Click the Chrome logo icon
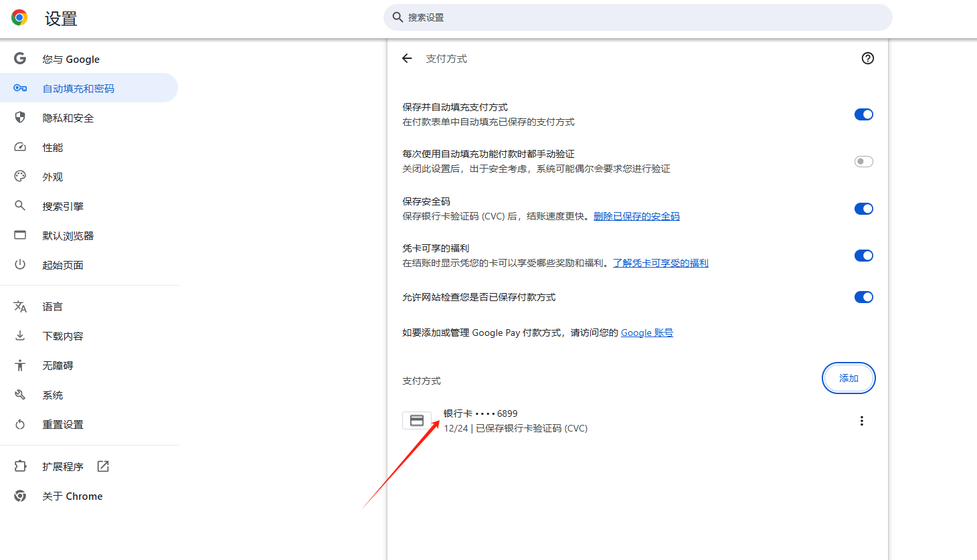Image resolution: width=977 pixels, height=560 pixels. click(x=19, y=18)
